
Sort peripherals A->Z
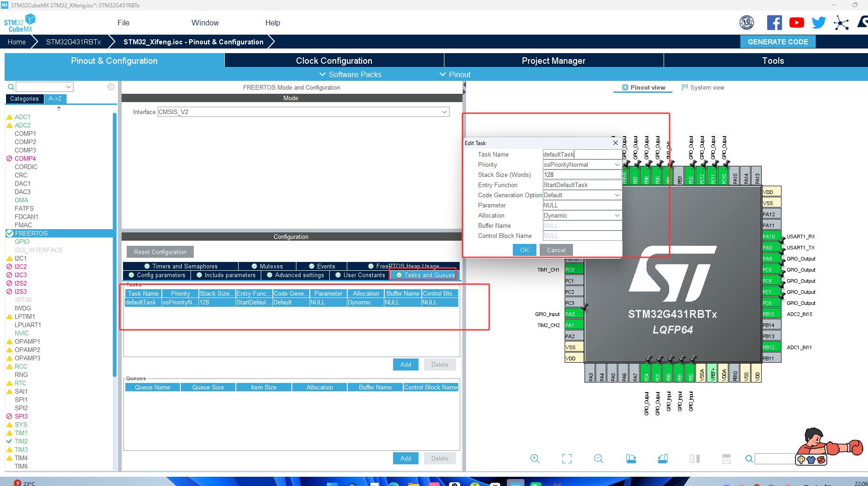point(55,98)
